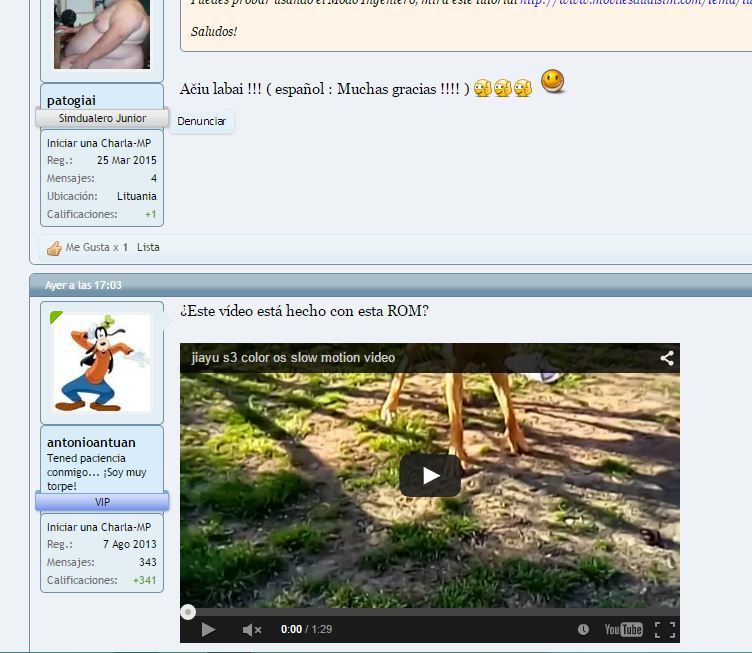
Task: Click the small play button in video controls
Action: 208,629
